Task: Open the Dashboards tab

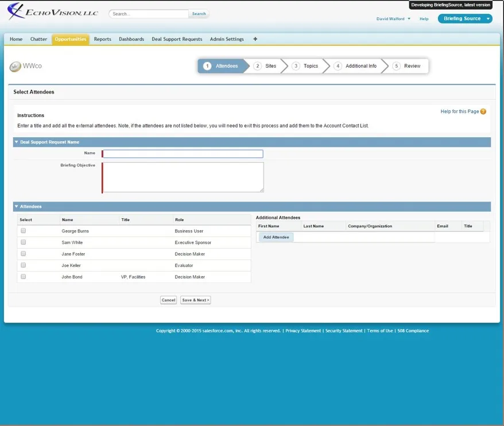Action: point(131,39)
